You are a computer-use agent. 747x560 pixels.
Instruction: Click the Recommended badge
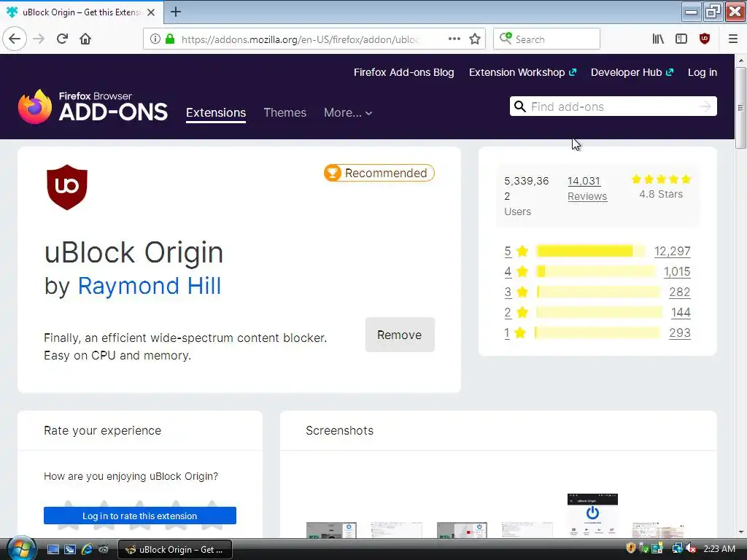click(x=379, y=173)
